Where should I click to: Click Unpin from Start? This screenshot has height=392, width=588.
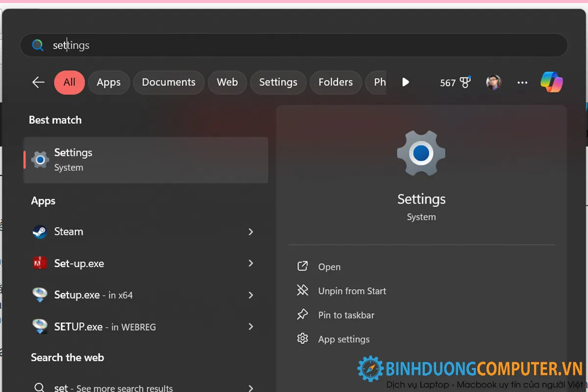tap(352, 291)
